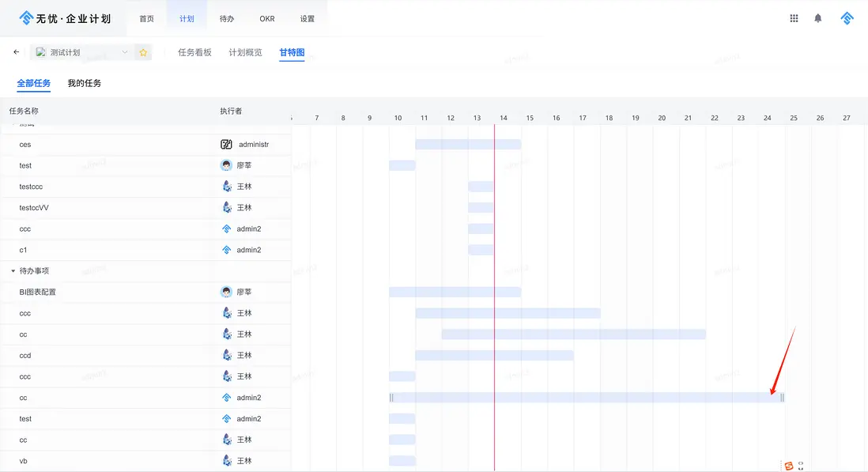Click 廖莘 avatar in the first test row
The image size is (868, 472).
click(x=226, y=165)
